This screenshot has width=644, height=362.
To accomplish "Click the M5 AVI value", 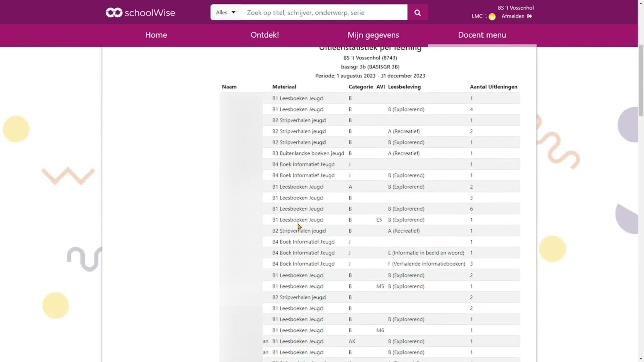I will pos(380,286).
